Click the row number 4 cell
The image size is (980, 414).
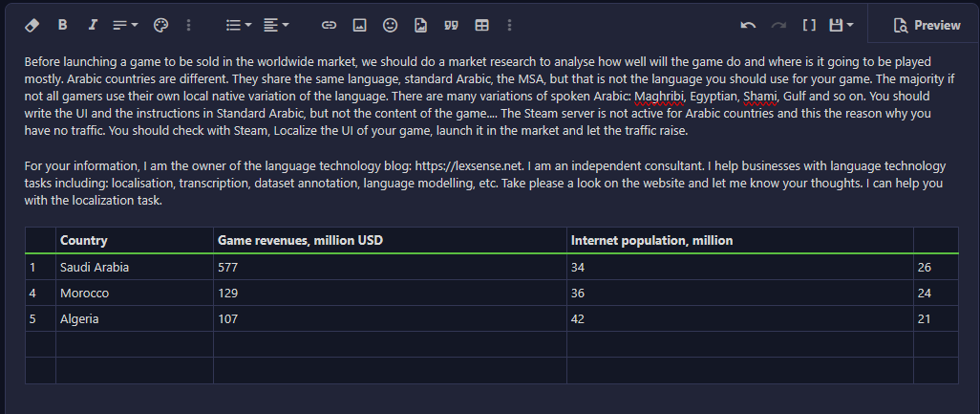[41, 293]
